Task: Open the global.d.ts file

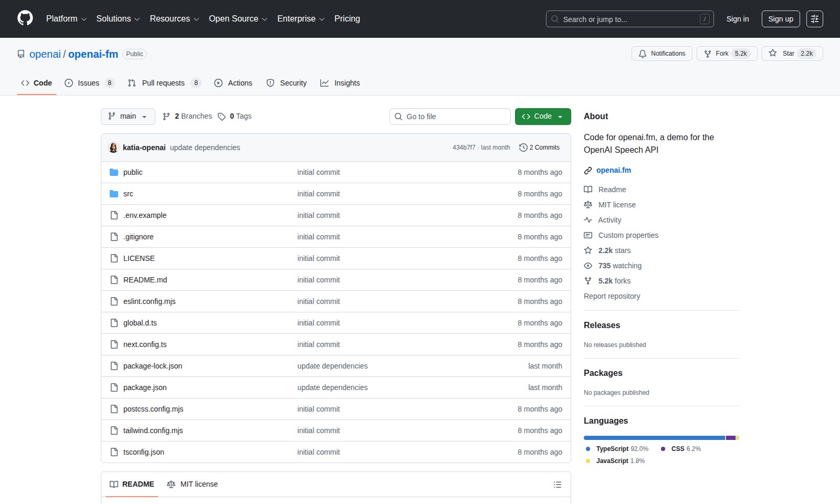Action: point(140,323)
